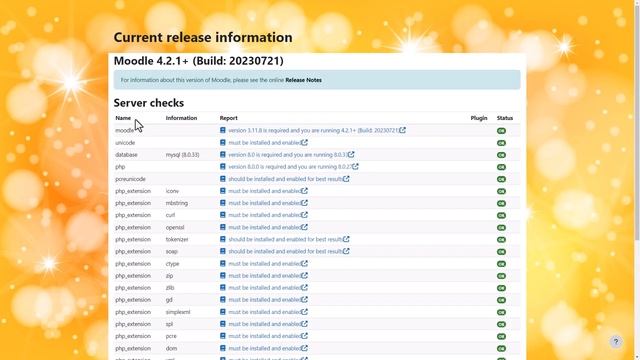Open the moodle version report link

(313, 131)
